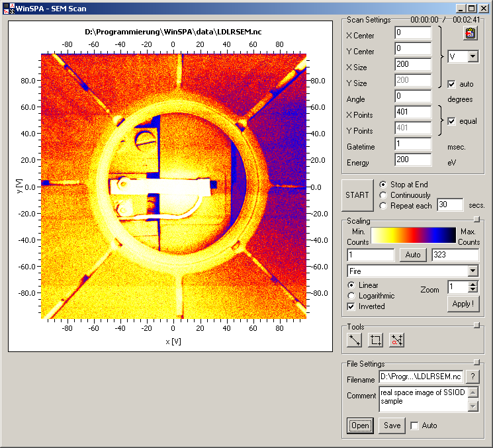This screenshot has width=493, height=448.
Task: Select the angle measurement tool
Action: [x=396, y=340]
